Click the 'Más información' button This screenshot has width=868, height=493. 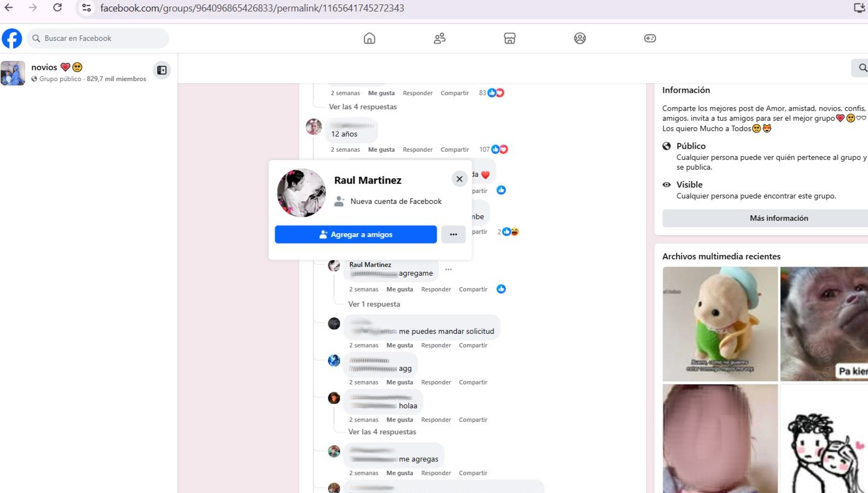(x=778, y=219)
